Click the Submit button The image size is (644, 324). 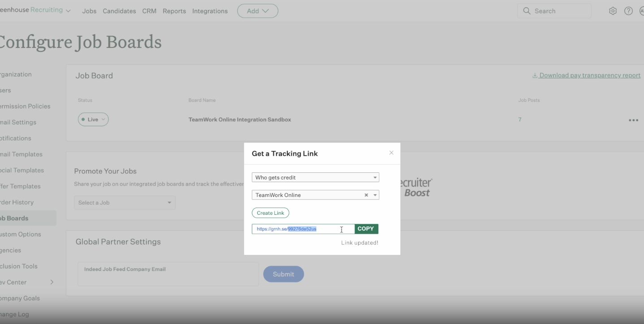pos(283,274)
